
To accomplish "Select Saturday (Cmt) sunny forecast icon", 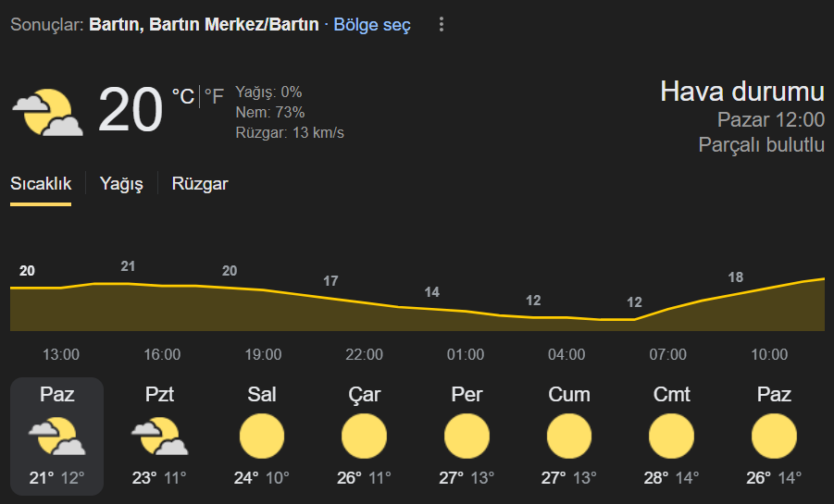I will [671, 436].
